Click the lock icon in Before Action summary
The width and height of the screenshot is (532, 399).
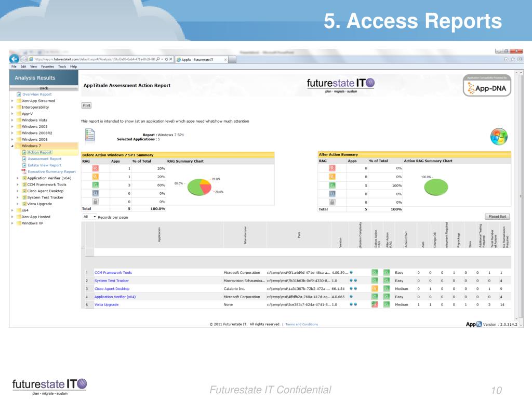[96, 202]
